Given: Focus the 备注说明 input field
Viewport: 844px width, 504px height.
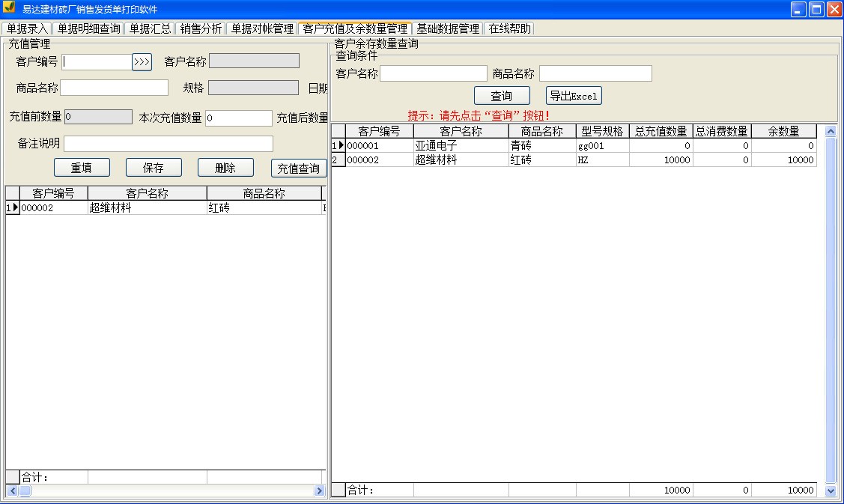Looking at the screenshot, I should (x=169, y=144).
